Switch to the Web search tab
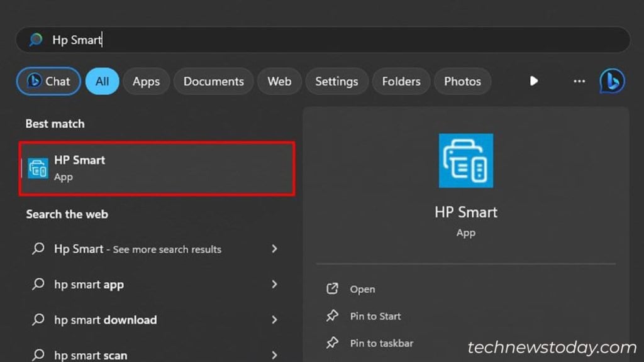 279,81
